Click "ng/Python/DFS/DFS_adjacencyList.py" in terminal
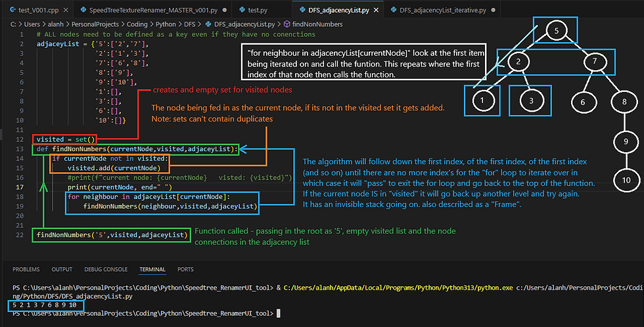The width and height of the screenshot is (644, 327). [x=72, y=296]
